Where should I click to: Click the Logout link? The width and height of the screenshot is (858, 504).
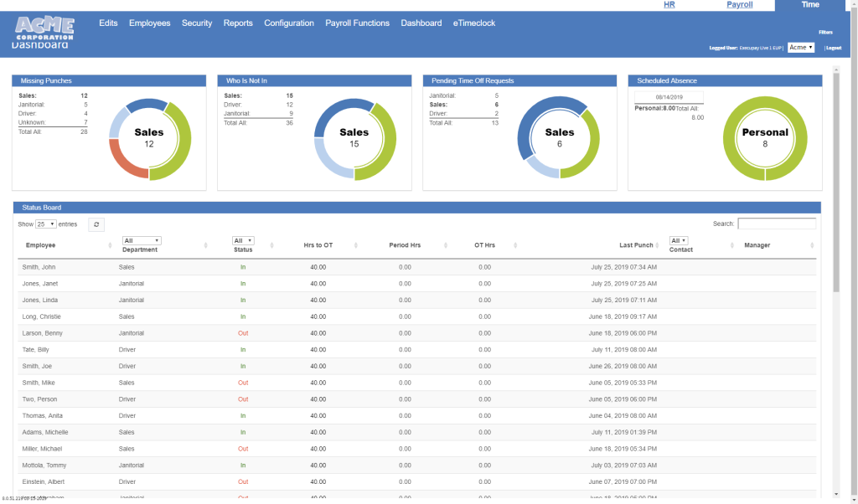(834, 48)
